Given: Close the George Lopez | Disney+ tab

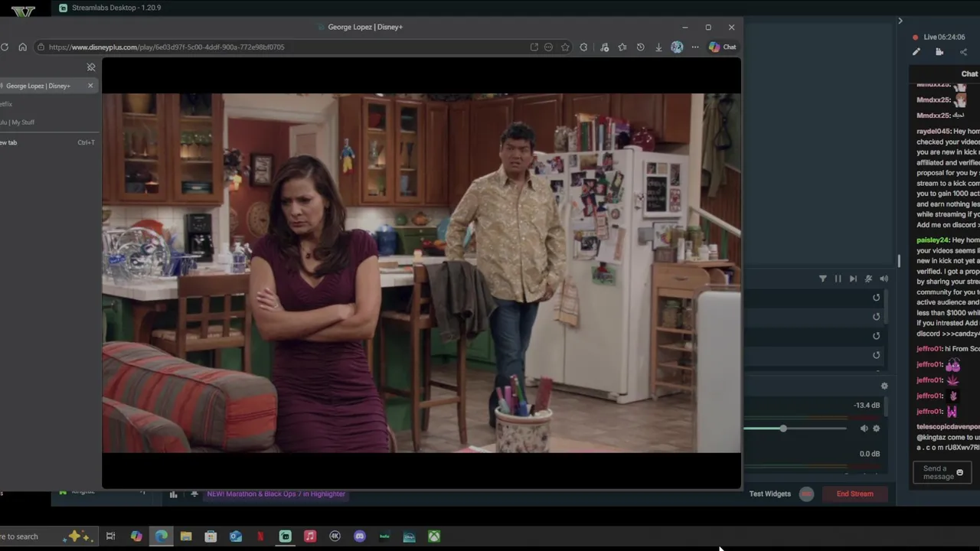Looking at the screenshot, I should point(90,86).
